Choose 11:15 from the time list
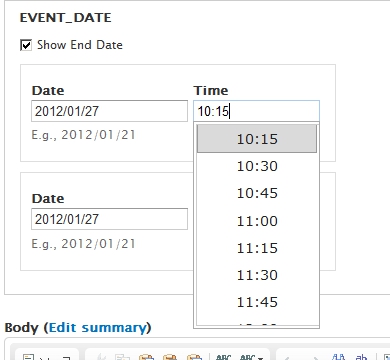The width and height of the screenshot is (390, 360). 257,248
